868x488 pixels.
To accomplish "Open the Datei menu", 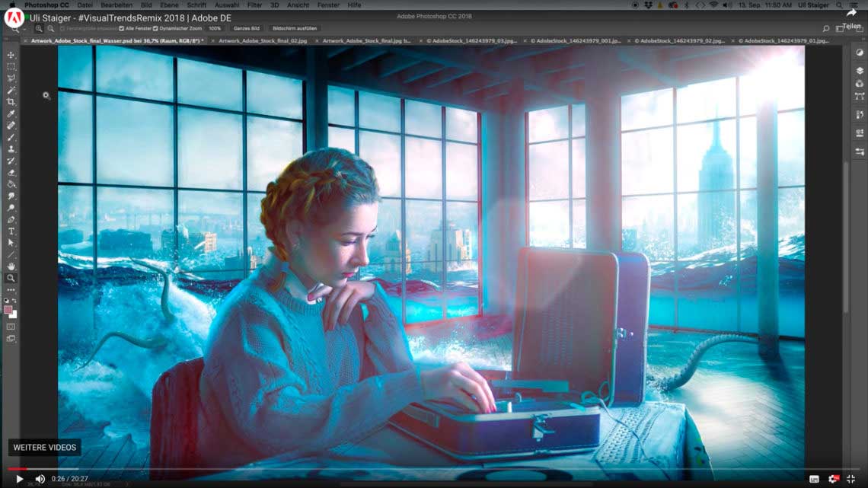I will (x=85, y=5).
